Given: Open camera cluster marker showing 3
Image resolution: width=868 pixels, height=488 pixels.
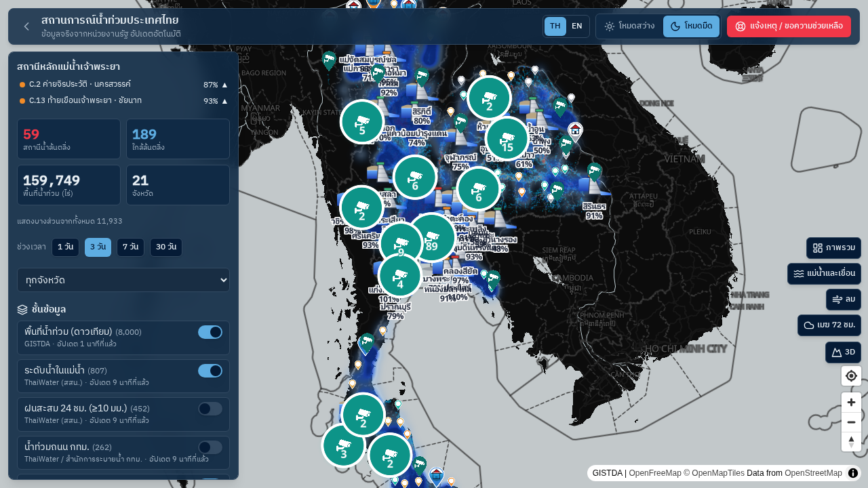Looking at the screenshot, I should 343,445.
